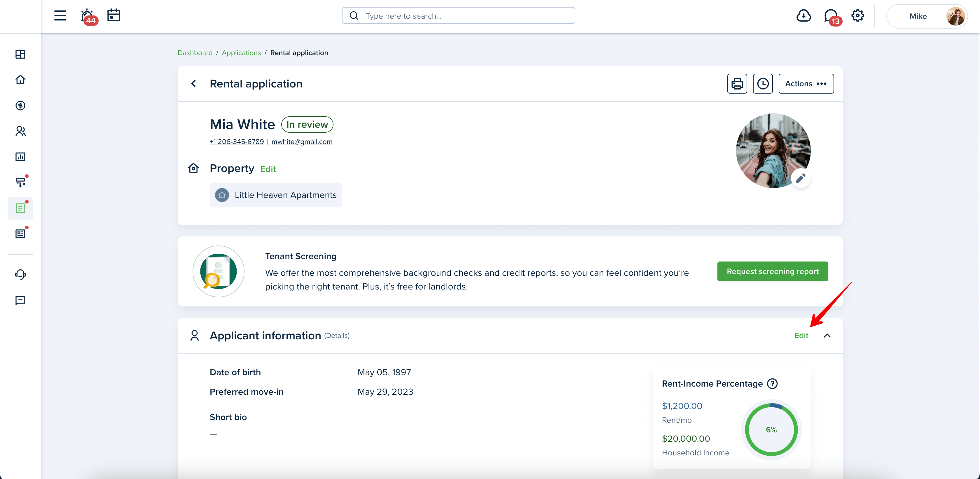
Task: Click Request screening report button
Action: click(x=773, y=271)
